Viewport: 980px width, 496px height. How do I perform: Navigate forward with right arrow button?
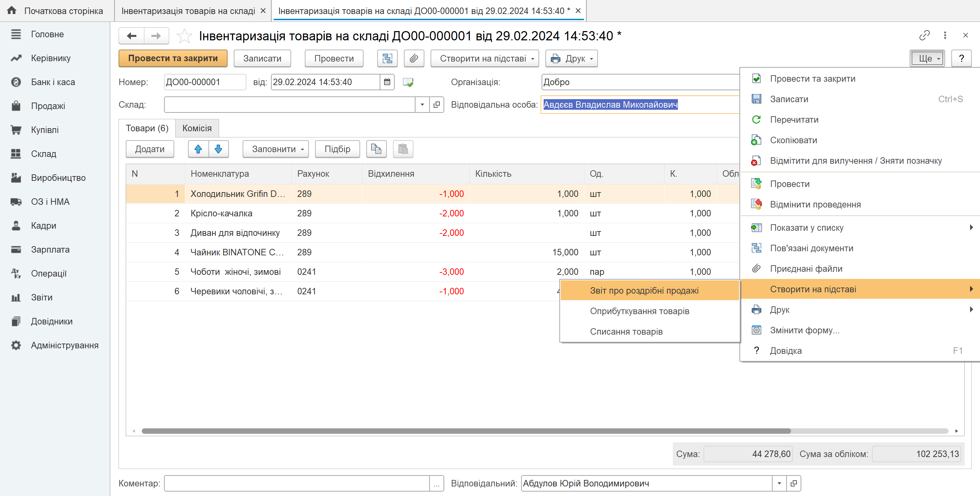pyautogui.click(x=156, y=36)
